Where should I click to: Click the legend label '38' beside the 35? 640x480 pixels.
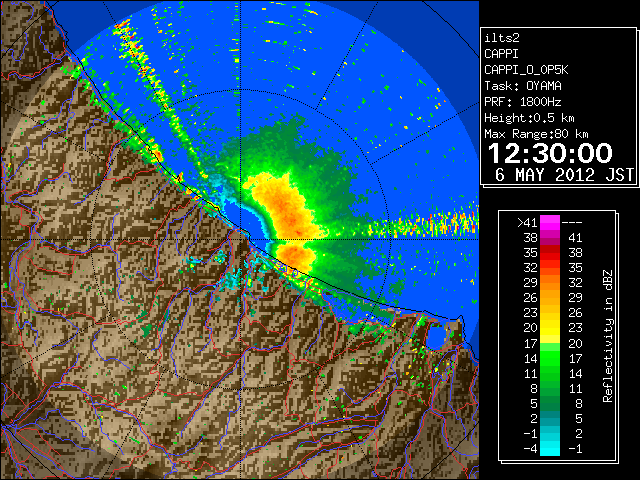pyautogui.click(x=575, y=253)
